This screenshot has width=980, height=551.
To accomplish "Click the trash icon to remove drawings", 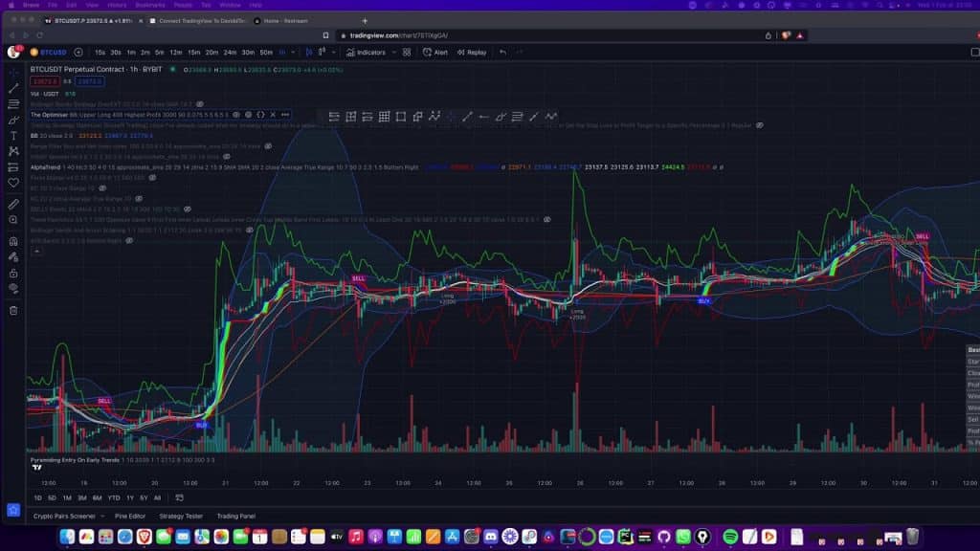I will coord(13,310).
